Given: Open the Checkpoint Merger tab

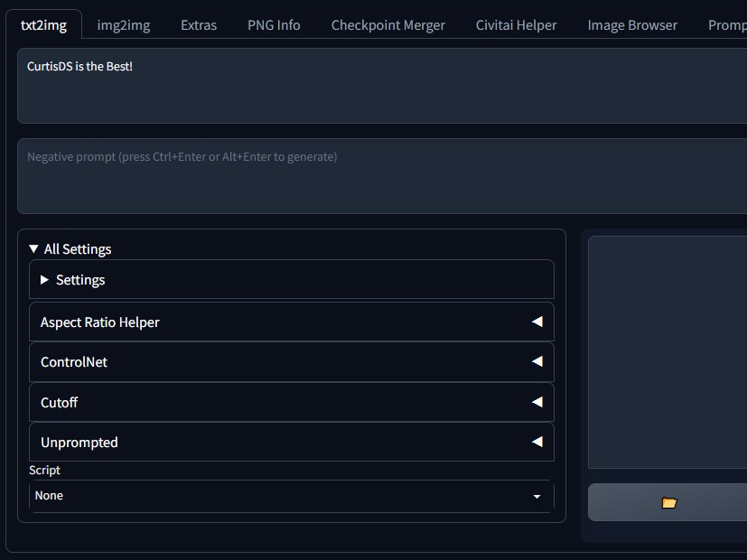Looking at the screenshot, I should click(x=388, y=24).
